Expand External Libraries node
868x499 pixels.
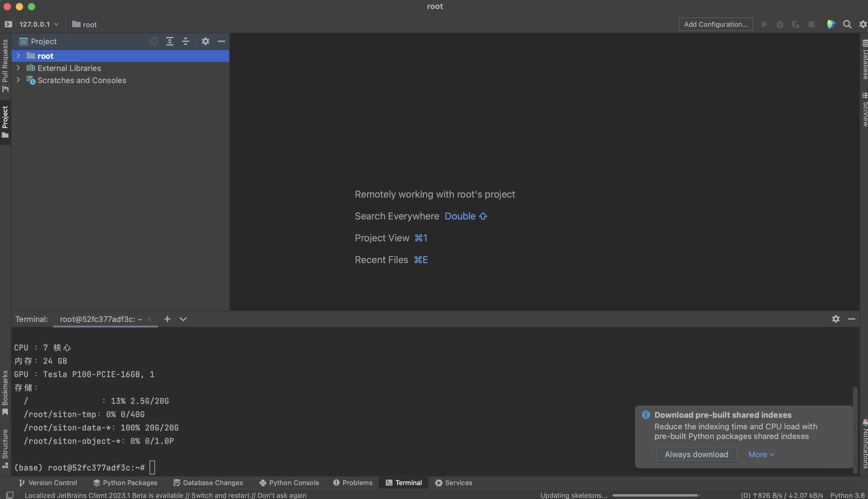[x=18, y=68]
